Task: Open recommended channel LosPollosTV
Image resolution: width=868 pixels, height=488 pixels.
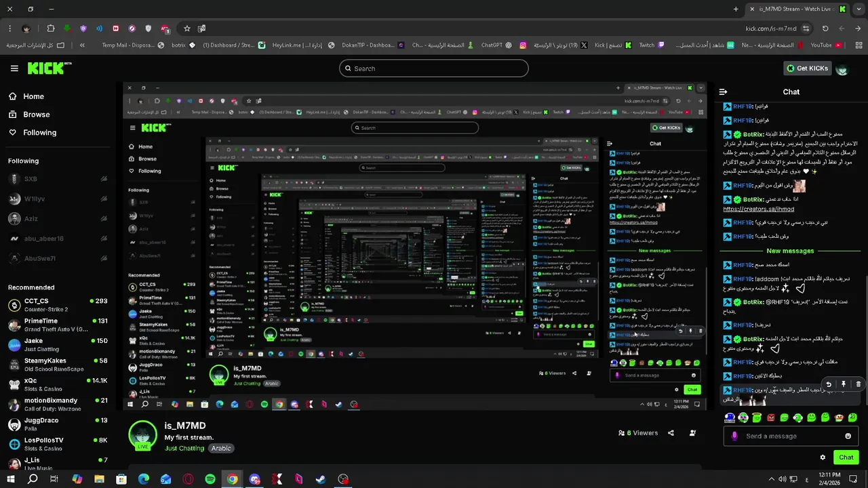Action: (x=58, y=444)
